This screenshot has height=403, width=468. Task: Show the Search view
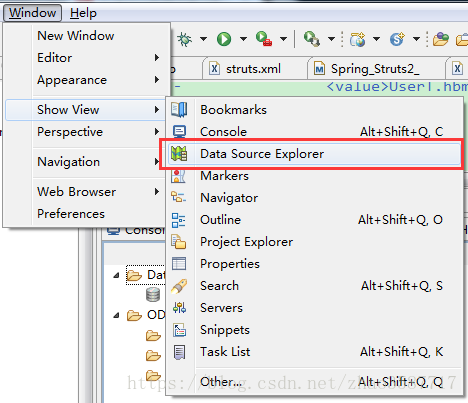point(314,286)
